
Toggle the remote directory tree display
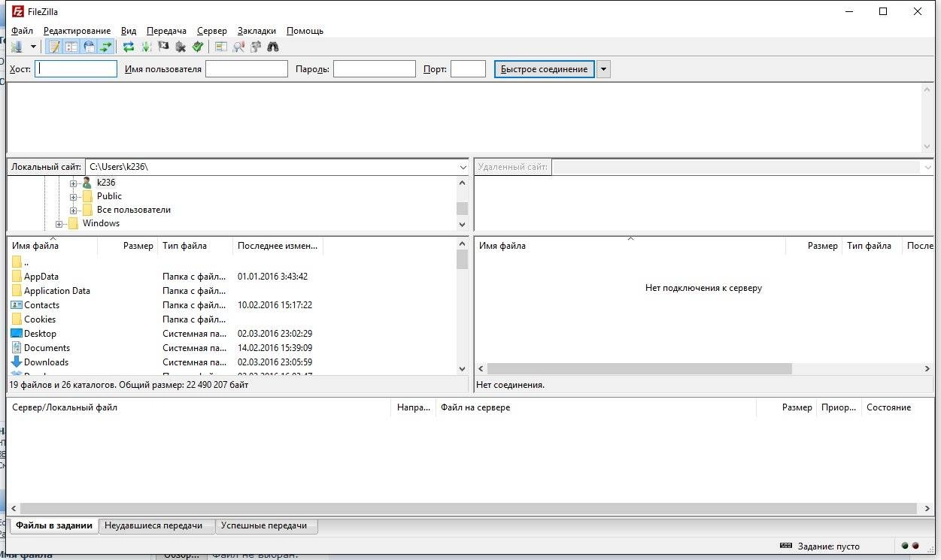tap(89, 47)
